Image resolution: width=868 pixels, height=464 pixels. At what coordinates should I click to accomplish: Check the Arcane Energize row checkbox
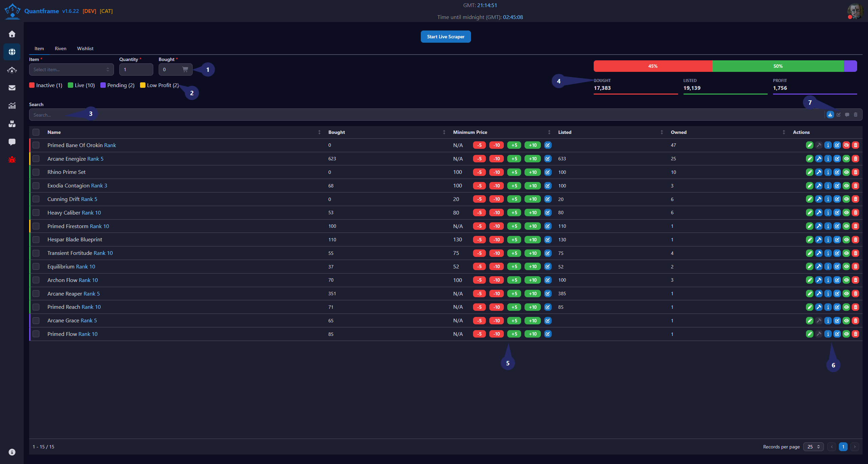[x=36, y=159]
